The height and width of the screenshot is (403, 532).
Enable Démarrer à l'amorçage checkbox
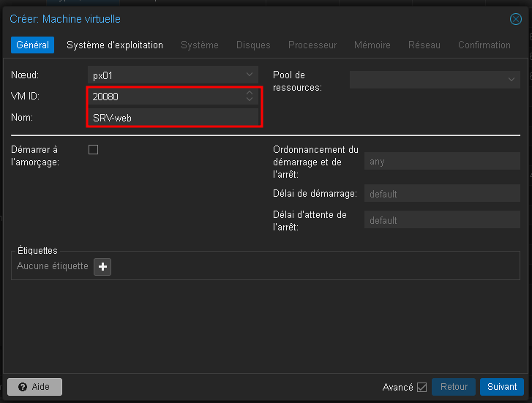[93, 150]
